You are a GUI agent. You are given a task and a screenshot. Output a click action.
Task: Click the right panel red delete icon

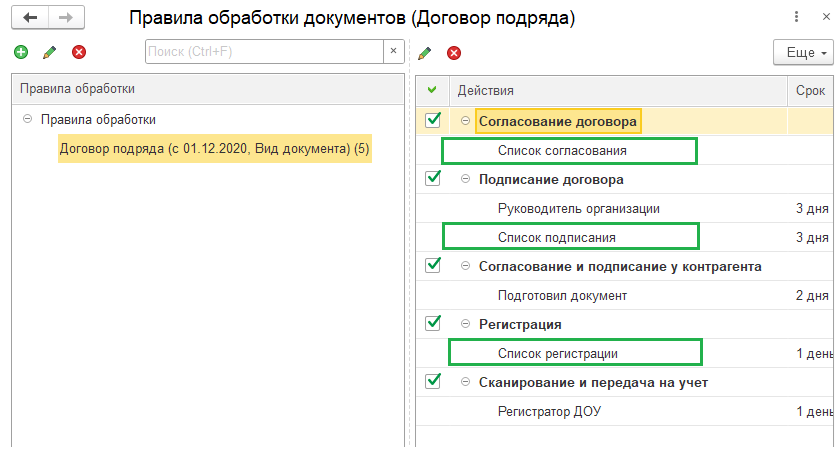pos(454,52)
